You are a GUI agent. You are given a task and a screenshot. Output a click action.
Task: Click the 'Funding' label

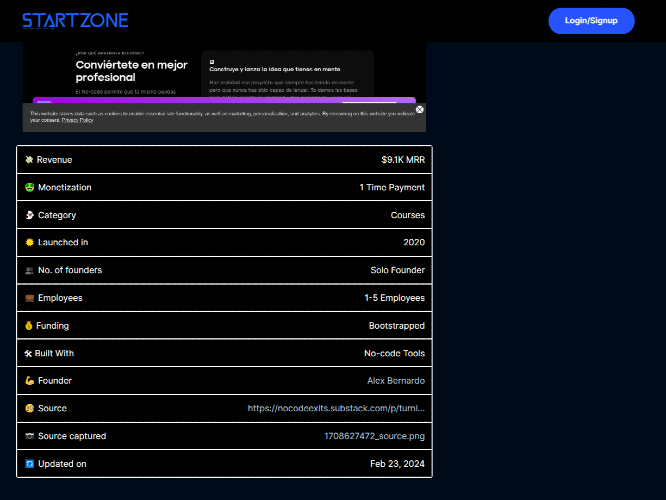[x=52, y=326]
